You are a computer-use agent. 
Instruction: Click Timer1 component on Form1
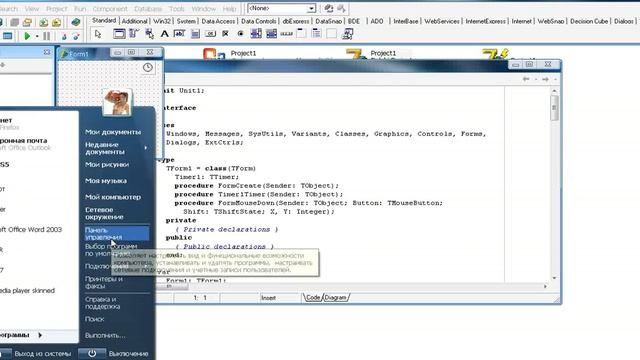pyautogui.click(x=148, y=68)
